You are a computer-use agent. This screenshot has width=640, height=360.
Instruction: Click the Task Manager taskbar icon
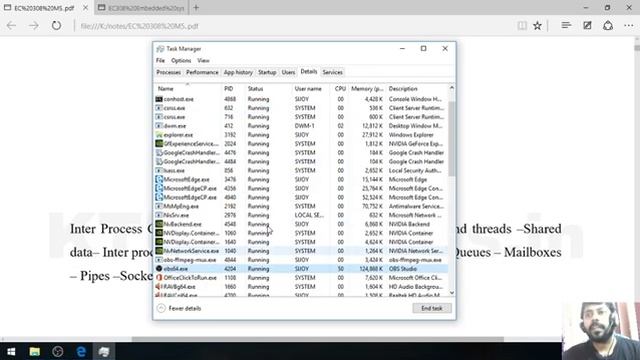104,351
